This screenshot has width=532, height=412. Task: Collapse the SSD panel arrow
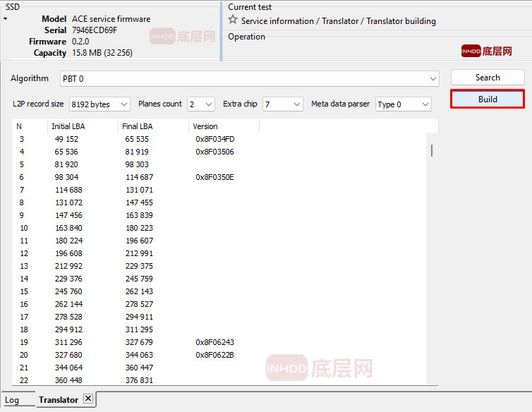[6, 19]
